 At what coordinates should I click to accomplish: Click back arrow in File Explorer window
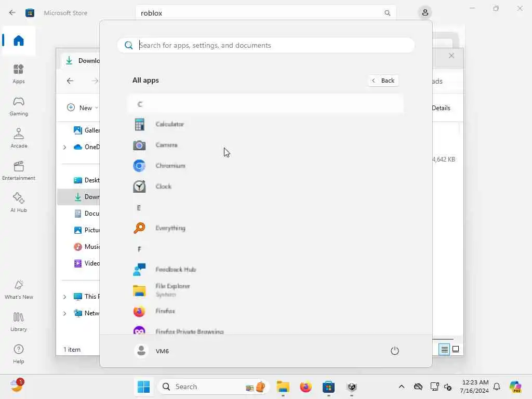pos(70,81)
